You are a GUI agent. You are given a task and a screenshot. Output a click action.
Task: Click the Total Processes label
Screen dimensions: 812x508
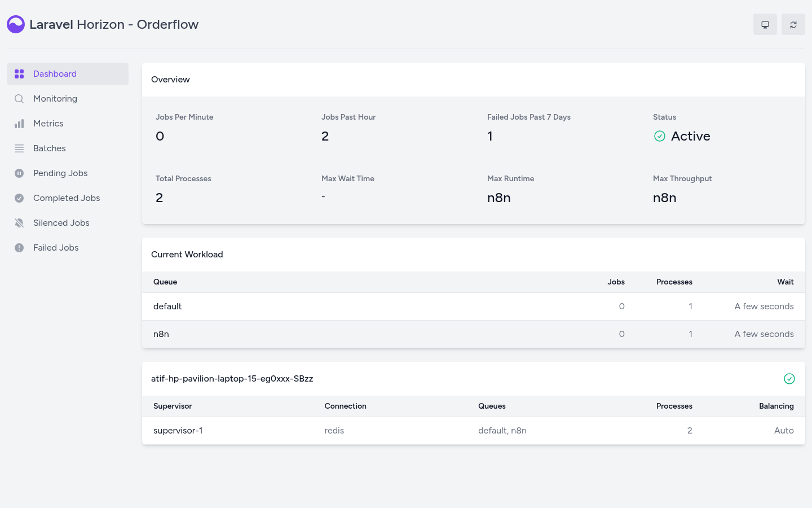point(183,178)
